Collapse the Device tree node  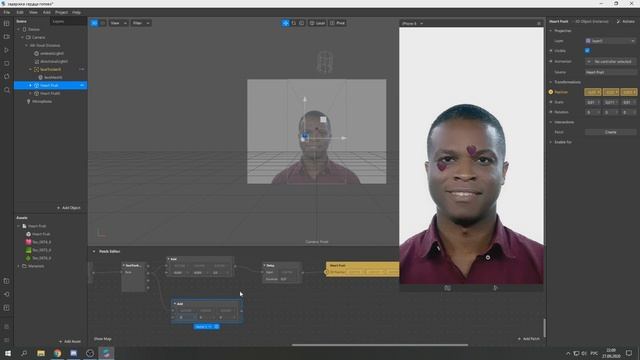(18, 29)
